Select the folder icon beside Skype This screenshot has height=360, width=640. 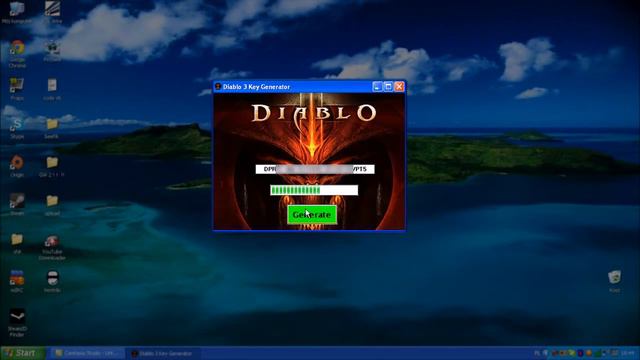pos(52,128)
